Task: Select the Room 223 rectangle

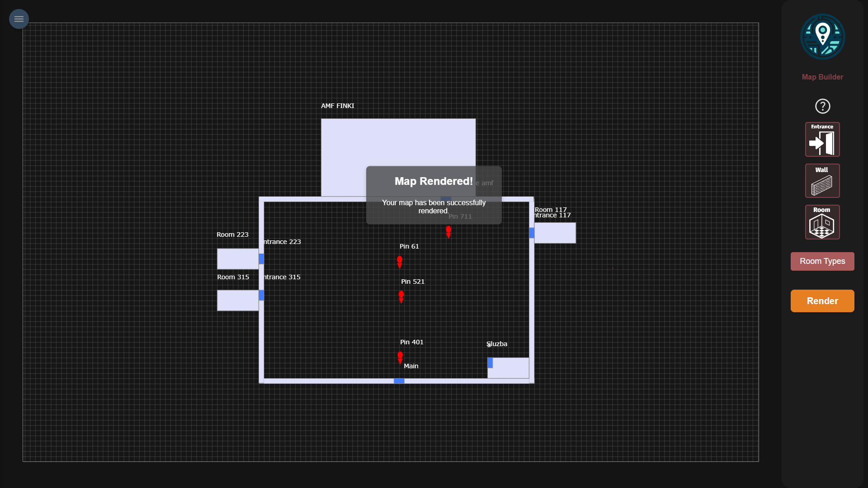Action: click(237, 258)
